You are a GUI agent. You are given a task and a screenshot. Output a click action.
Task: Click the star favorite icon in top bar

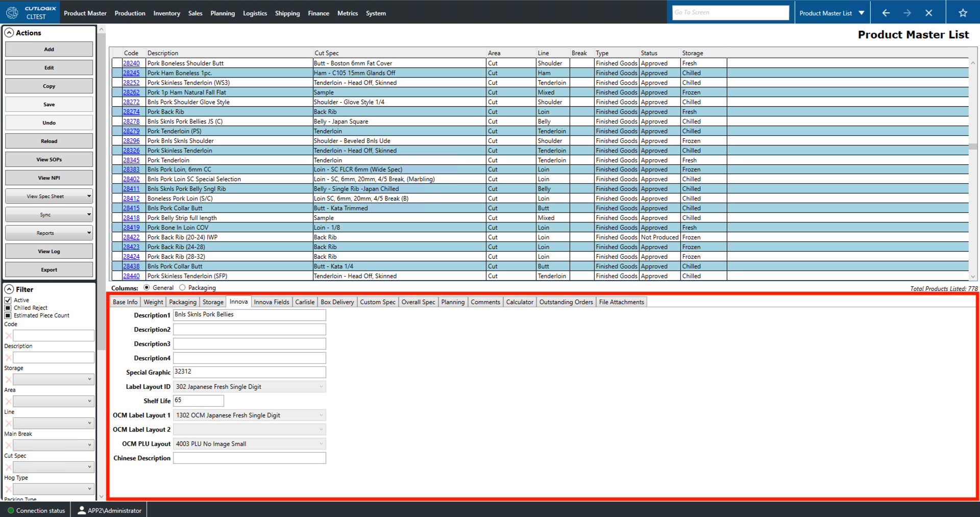coord(963,13)
